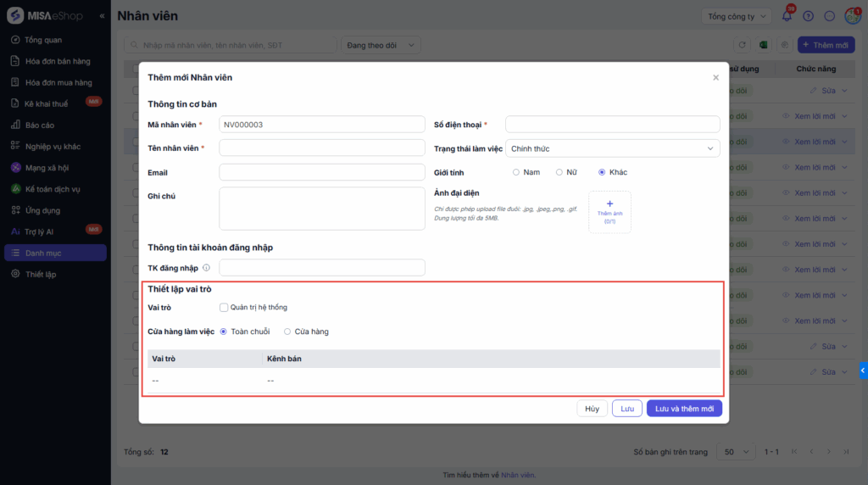Click the plus icon to add avatar
The width and height of the screenshot is (868, 485).
tap(609, 204)
